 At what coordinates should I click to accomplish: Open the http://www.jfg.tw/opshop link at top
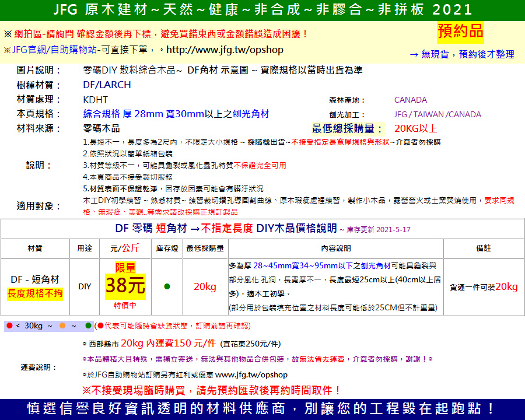(x=225, y=50)
